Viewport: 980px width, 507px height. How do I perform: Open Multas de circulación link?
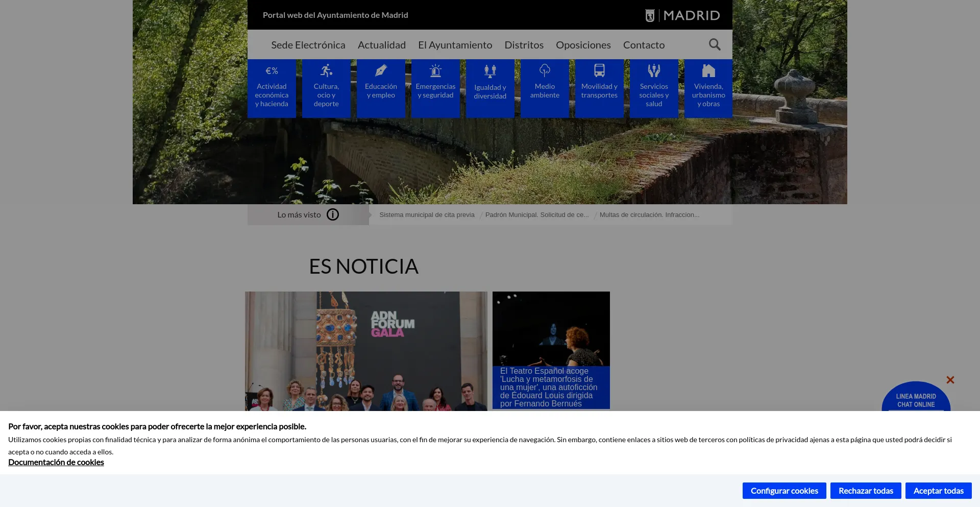click(x=650, y=215)
